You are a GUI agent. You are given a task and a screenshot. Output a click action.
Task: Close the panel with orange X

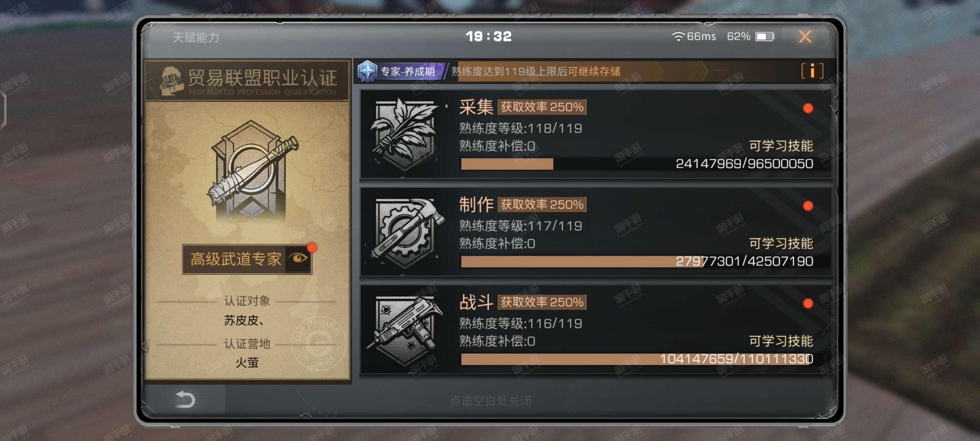point(805,36)
